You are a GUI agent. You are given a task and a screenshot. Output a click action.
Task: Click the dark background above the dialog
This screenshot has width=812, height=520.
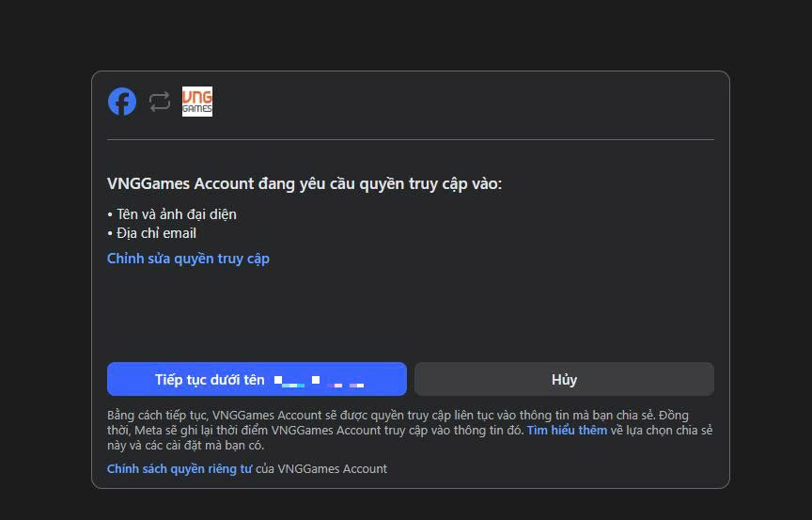410,33
